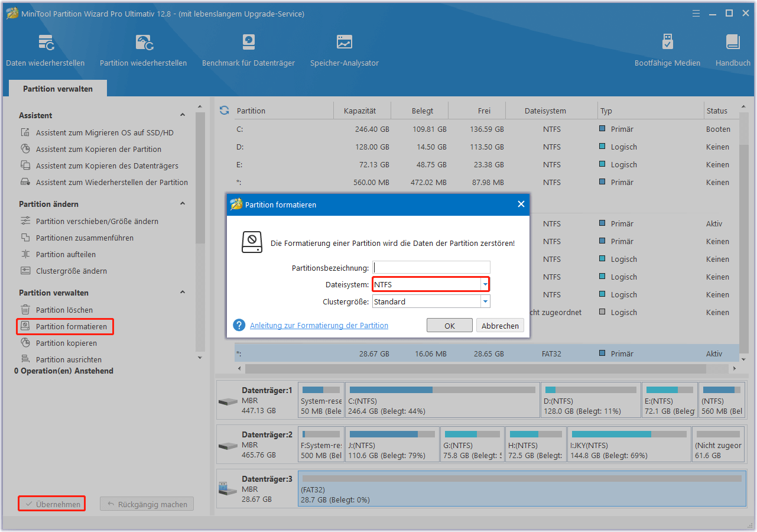Open Bootfähige Medien creator
Image resolution: width=757 pixels, height=532 pixels.
click(667, 51)
